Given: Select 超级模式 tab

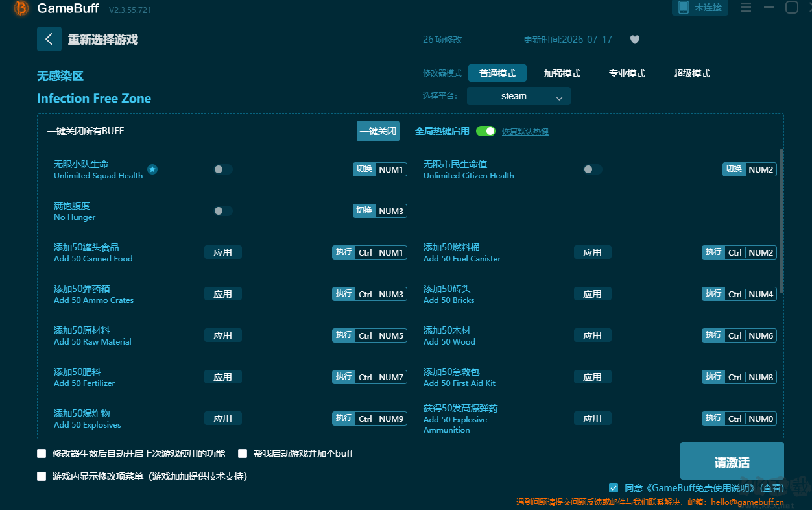Looking at the screenshot, I should tap(692, 73).
